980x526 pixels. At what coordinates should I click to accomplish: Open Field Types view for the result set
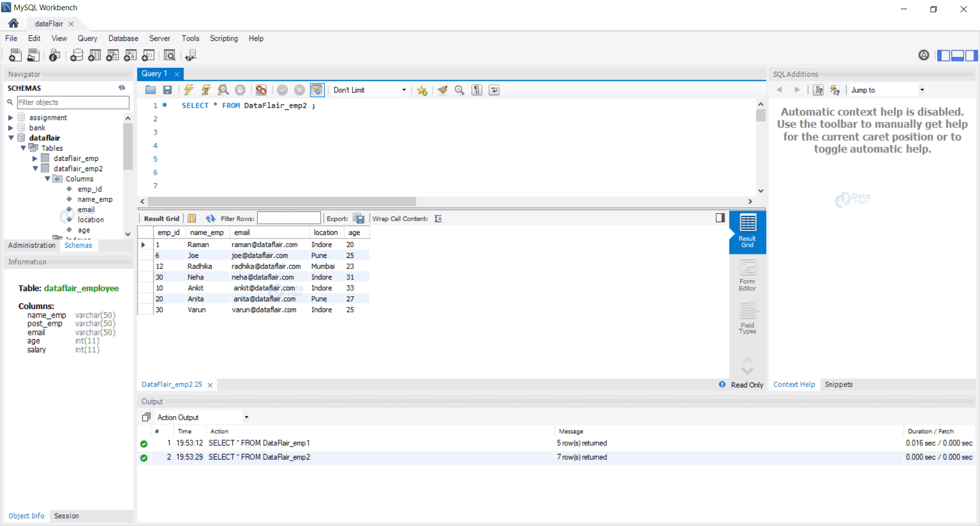pyautogui.click(x=747, y=317)
